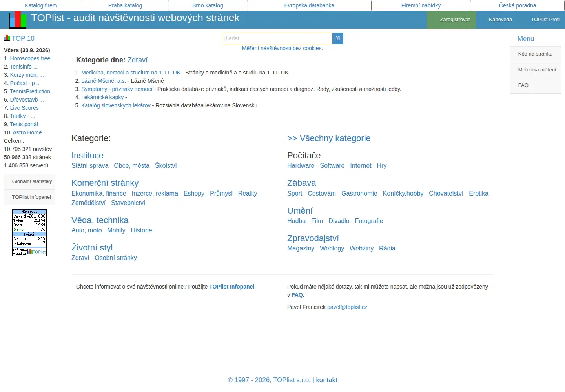
Task: Open FAQ in the right Menu
Action: 535,85
